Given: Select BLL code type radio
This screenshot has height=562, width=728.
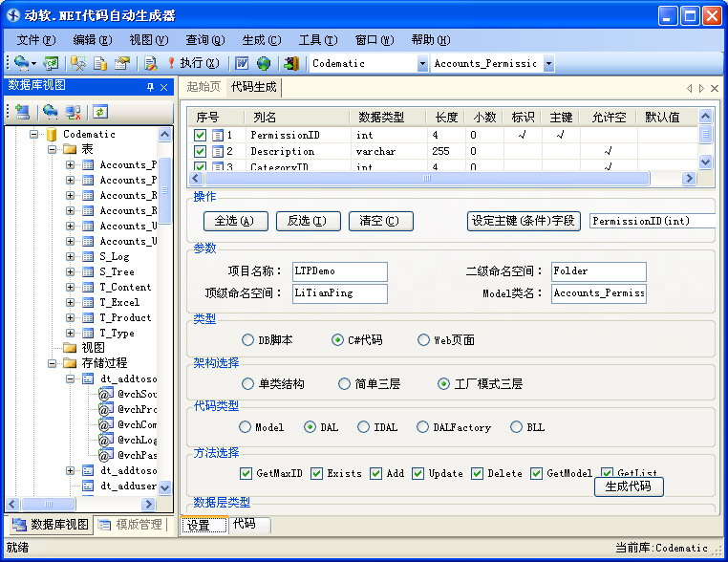Looking at the screenshot, I should (x=516, y=427).
